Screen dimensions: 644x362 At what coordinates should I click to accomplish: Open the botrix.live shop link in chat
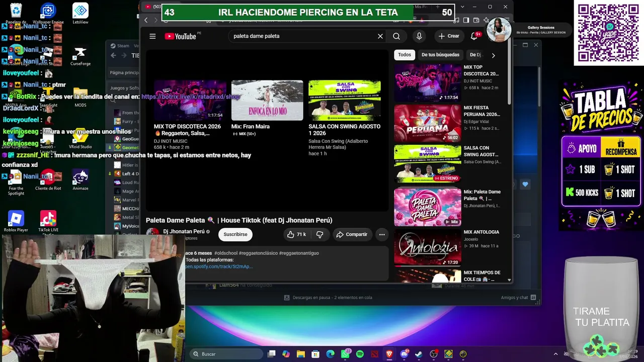pyautogui.click(x=191, y=97)
